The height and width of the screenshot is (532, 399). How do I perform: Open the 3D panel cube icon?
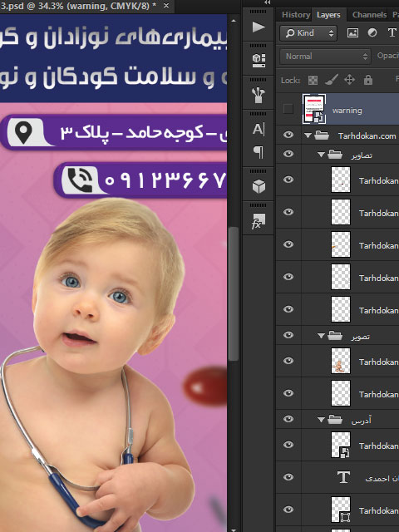(x=259, y=186)
